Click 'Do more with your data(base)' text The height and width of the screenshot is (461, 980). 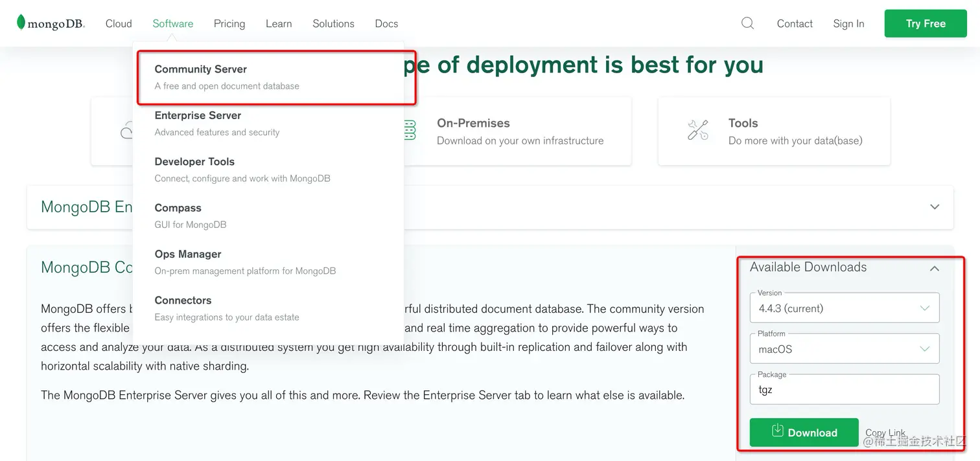(795, 141)
